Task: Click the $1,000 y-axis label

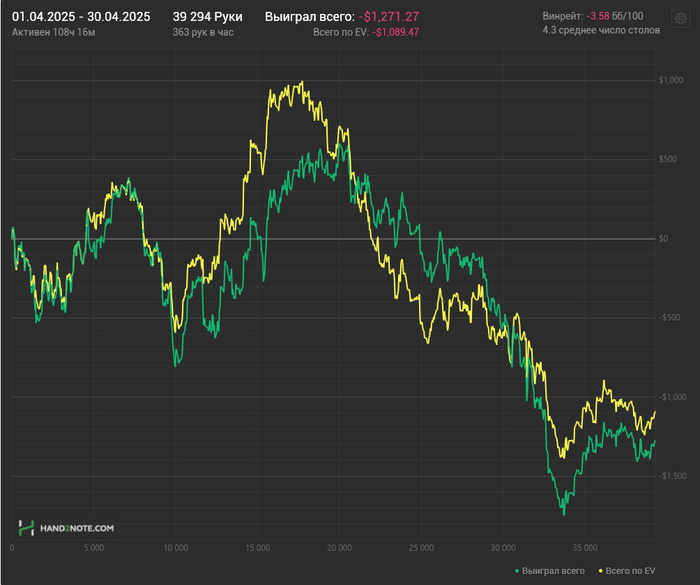Action: (671, 80)
